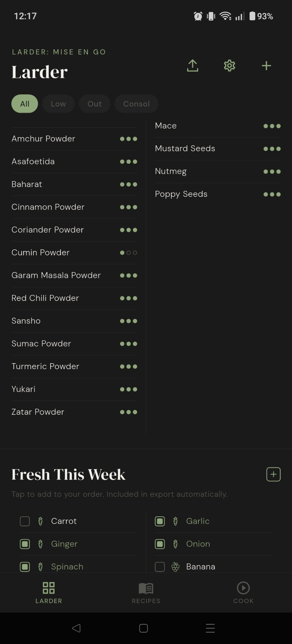Select the All filter chip
292x644 pixels.
[25, 104]
